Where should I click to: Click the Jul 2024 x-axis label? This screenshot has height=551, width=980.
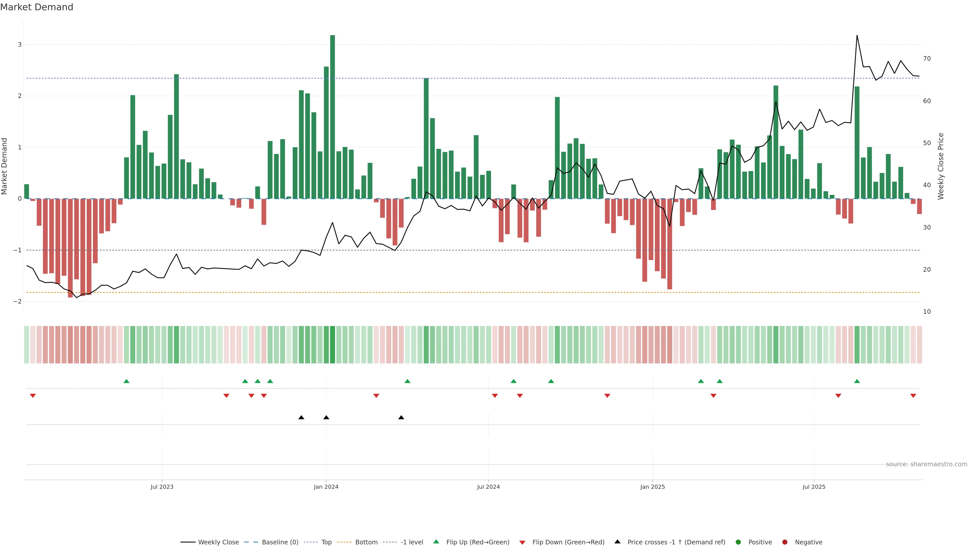click(x=488, y=487)
